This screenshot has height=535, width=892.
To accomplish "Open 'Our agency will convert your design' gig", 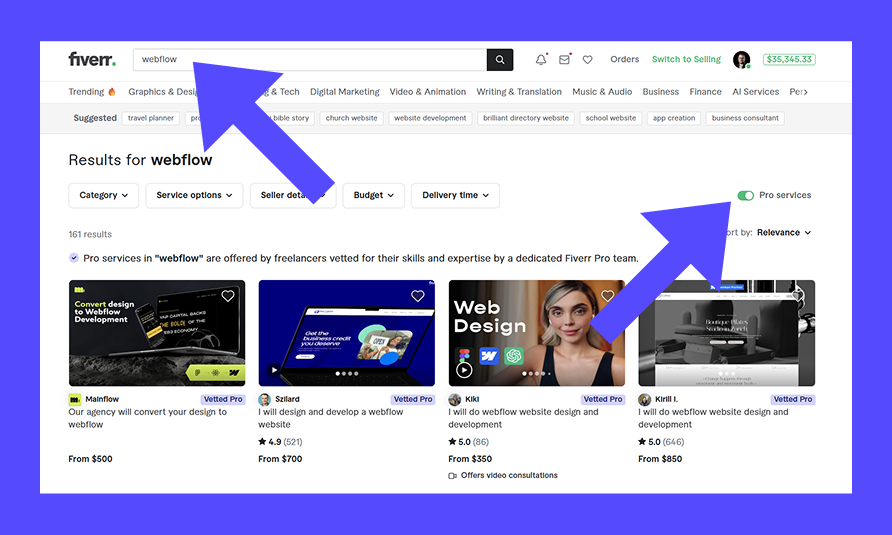I will (147, 418).
